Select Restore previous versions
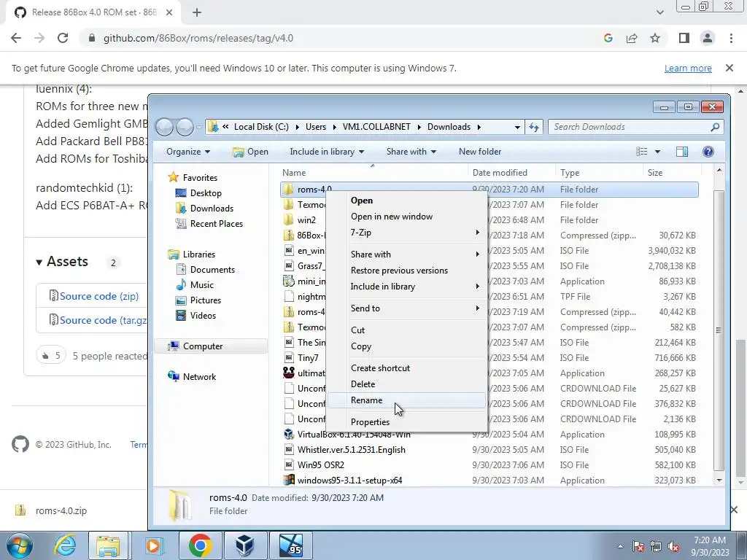747x560 pixels. [x=406, y=270]
